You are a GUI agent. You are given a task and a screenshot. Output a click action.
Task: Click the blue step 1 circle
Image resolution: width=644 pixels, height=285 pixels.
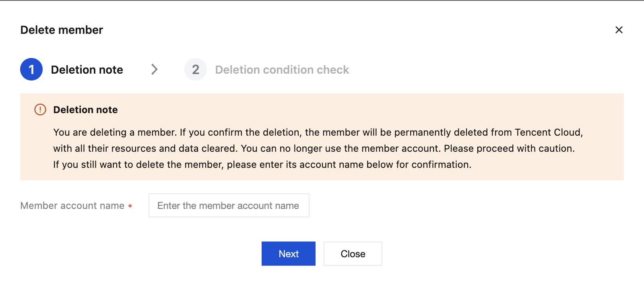point(31,69)
